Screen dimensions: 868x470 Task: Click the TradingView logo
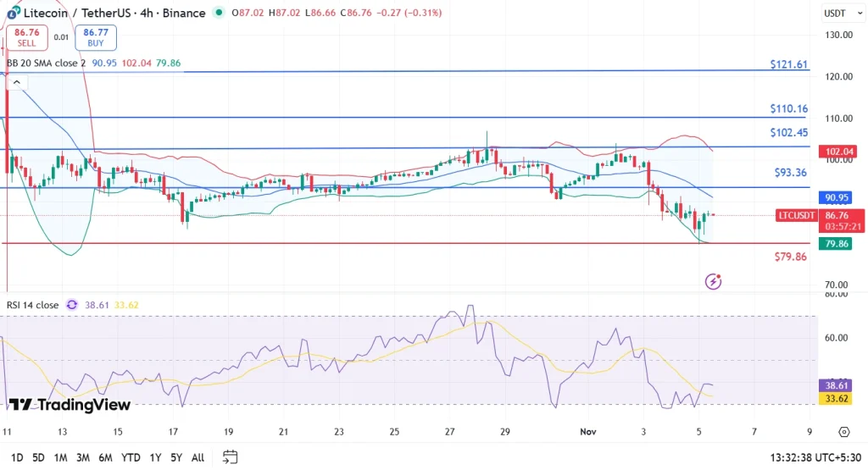coord(70,405)
